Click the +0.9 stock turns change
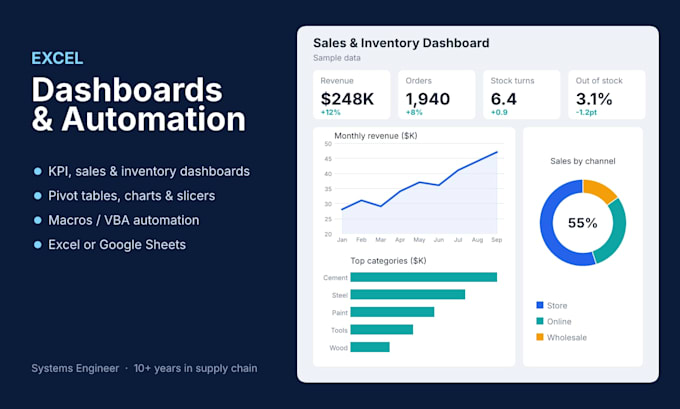Viewport: 680px width, 409px height. coord(499,112)
